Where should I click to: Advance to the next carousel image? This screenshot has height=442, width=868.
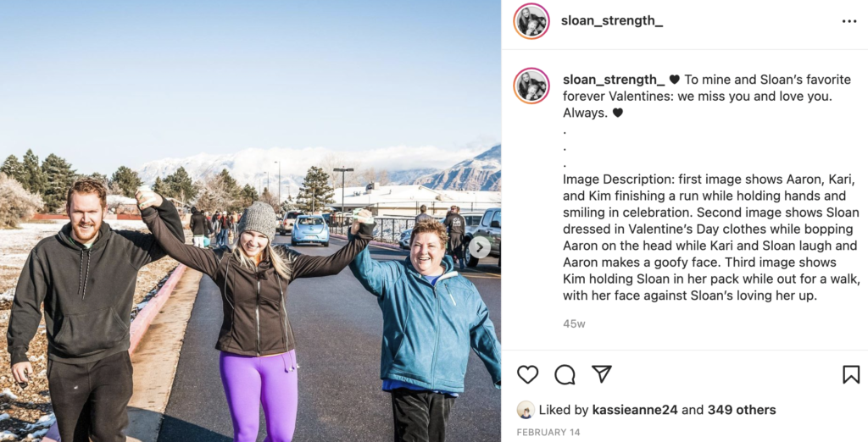480,246
